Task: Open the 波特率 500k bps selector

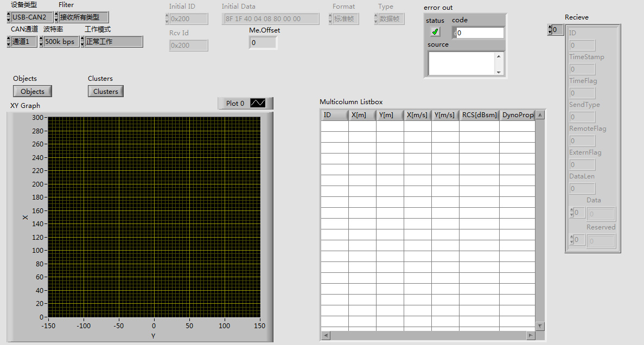Action: pyautogui.click(x=61, y=42)
